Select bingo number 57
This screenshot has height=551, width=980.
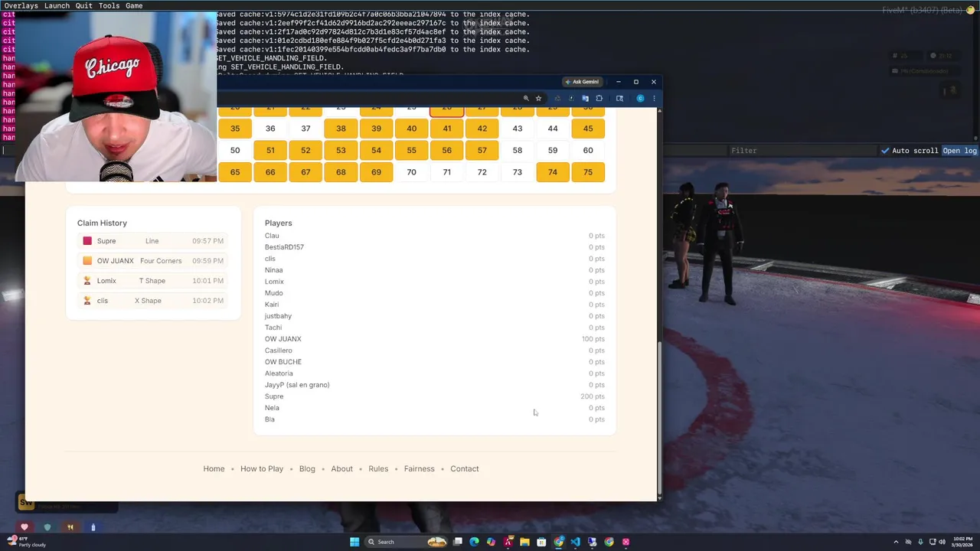point(482,150)
